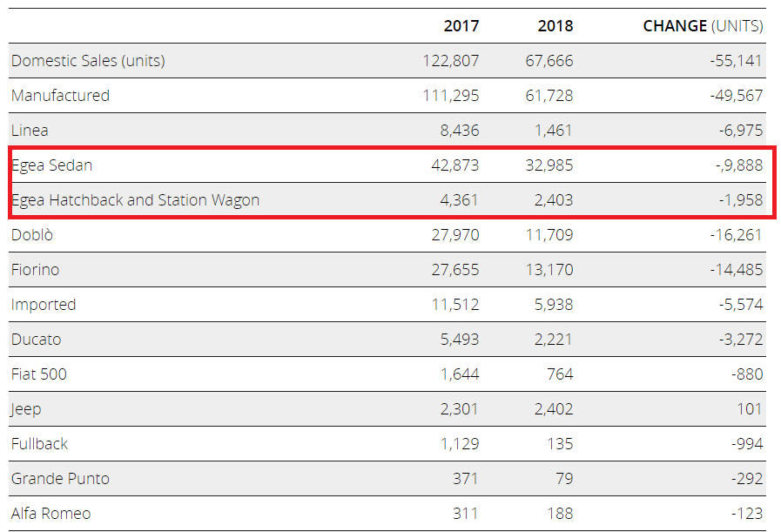Viewport: 781px width, 532px height.
Task: Click the Imported row label
Action: coord(44,305)
